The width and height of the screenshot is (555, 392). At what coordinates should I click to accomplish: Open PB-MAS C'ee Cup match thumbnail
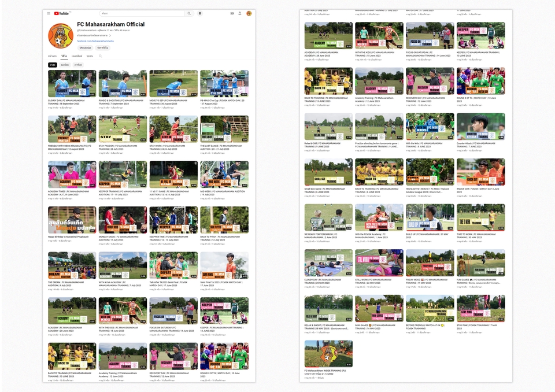(224, 84)
